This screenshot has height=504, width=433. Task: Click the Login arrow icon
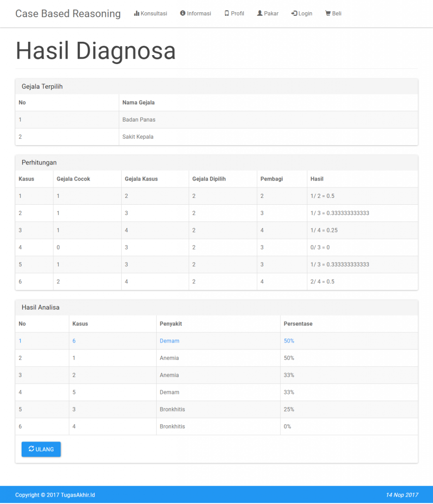(294, 14)
